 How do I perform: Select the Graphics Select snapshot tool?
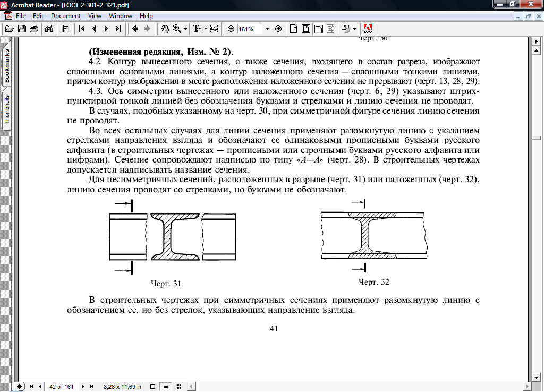214,29
